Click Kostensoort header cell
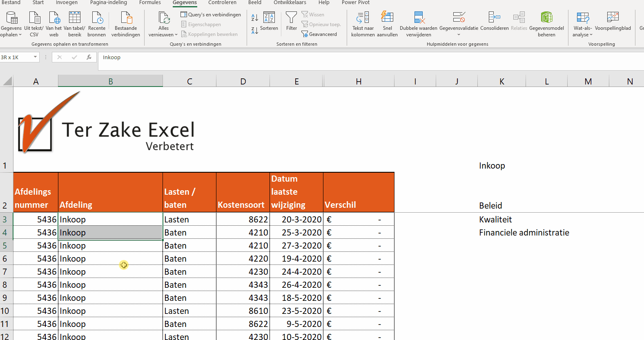 point(243,192)
